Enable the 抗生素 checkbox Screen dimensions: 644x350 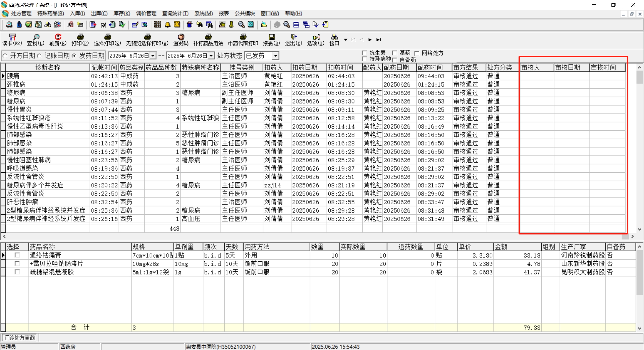tap(365, 53)
